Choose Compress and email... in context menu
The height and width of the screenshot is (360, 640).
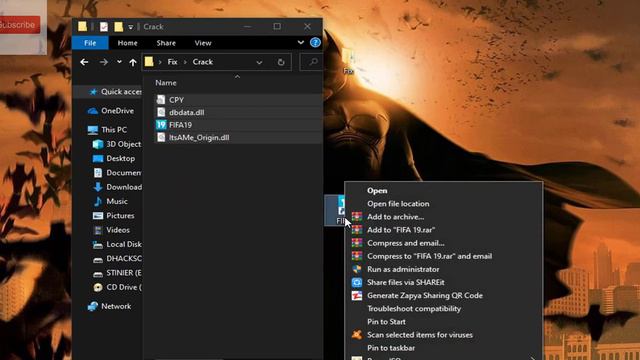pyautogui.click(x=405, y=243)
